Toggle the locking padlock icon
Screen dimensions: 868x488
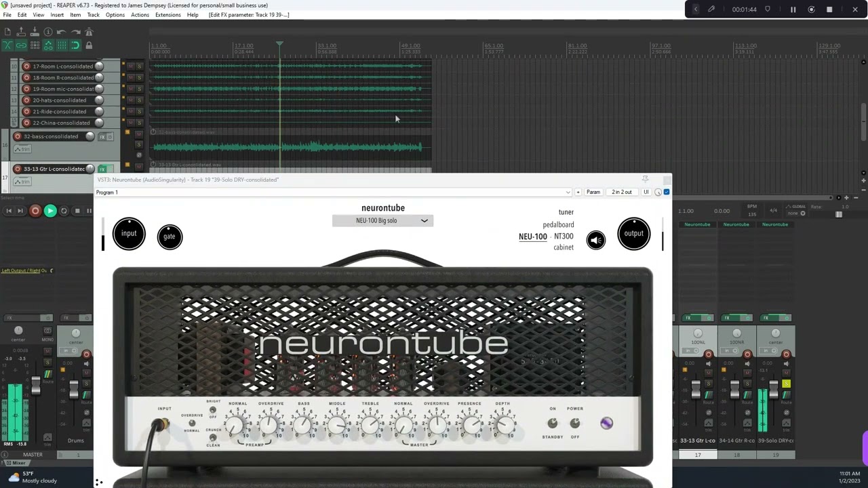coord(89,45)
